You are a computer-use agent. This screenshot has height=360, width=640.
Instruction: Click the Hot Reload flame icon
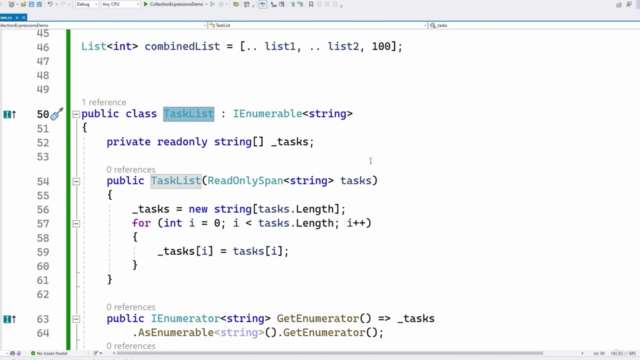click(222, 4)
